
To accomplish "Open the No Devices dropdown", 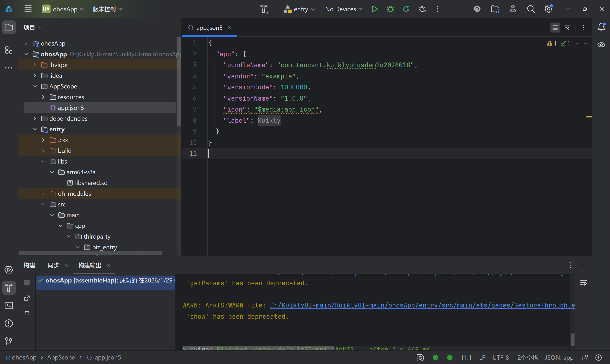I will (x=343, y=9).
